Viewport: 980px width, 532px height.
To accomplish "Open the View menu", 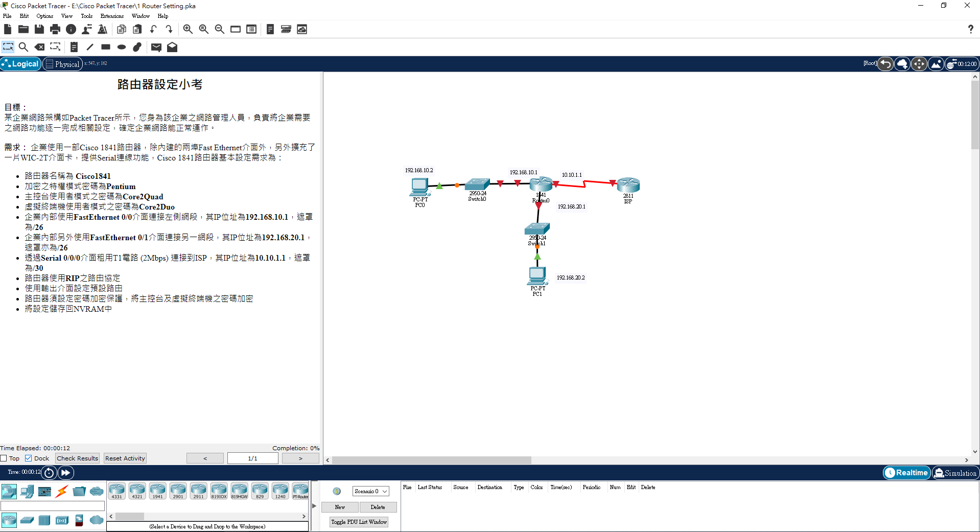I will 67,16.
